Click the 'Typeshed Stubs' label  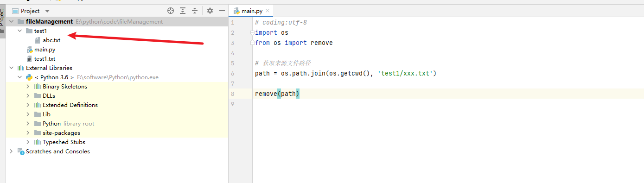click(64, 142)
